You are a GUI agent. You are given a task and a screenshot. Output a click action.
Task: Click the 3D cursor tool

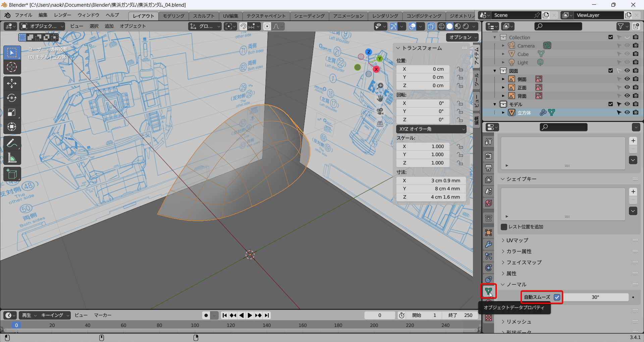12,67
